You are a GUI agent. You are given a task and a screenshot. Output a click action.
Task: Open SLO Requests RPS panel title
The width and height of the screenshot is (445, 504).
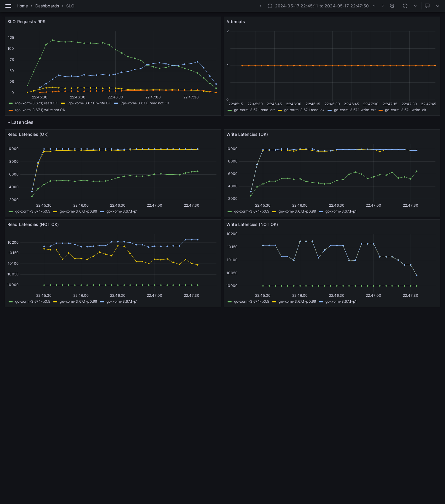(26, 22)
